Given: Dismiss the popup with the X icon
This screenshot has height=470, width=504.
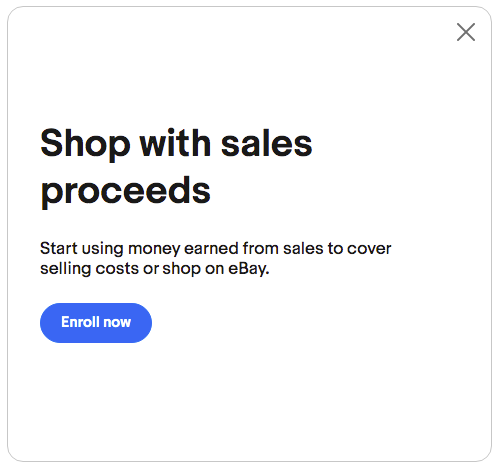Looking at the screenshot, I should pos(466,32).
